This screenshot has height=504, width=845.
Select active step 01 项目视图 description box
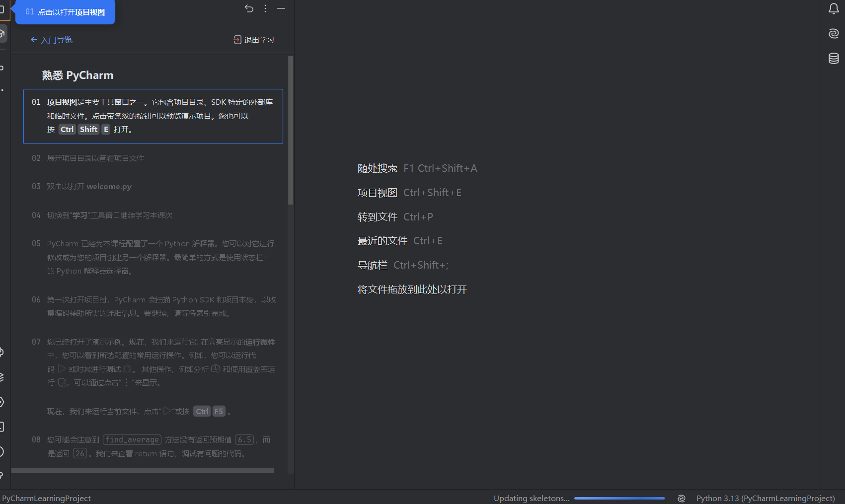coord(153,116)
